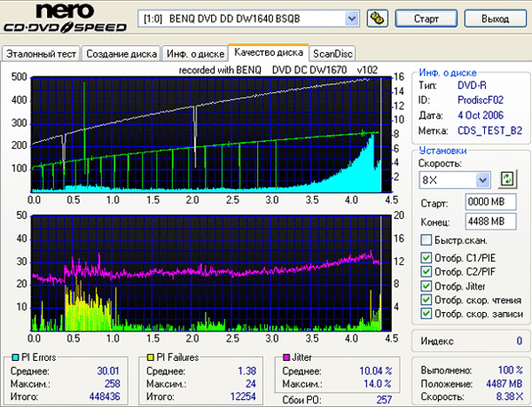Toggle the Отобр. скор. записи checkbox
Viewport: 532px width, 407px height.
click(x=427, y=314)
